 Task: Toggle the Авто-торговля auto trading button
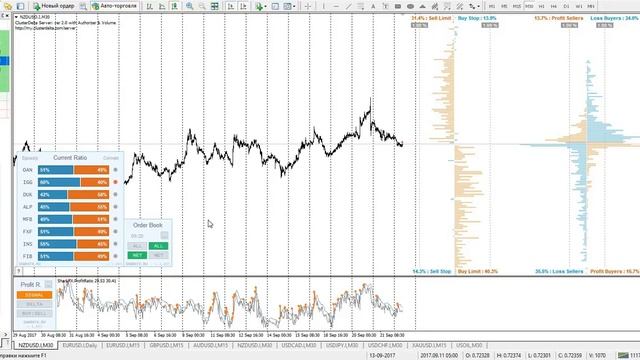click(x=115, y=6)
